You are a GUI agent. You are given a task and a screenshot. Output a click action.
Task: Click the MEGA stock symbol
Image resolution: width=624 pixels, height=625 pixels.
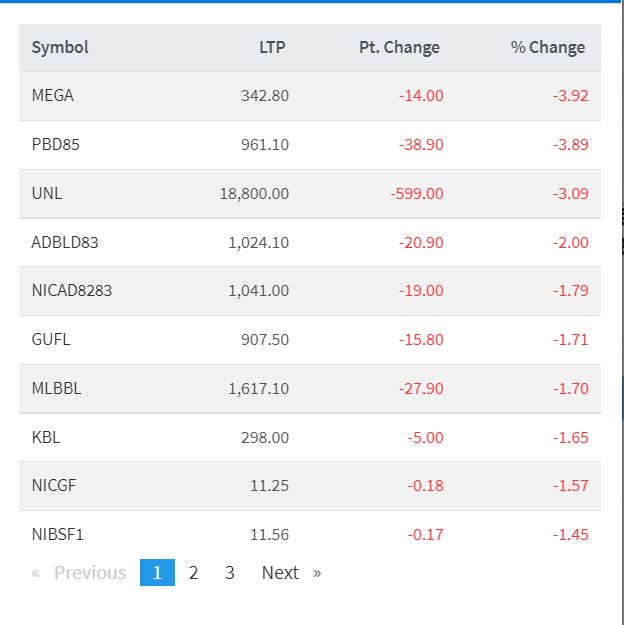53,96
